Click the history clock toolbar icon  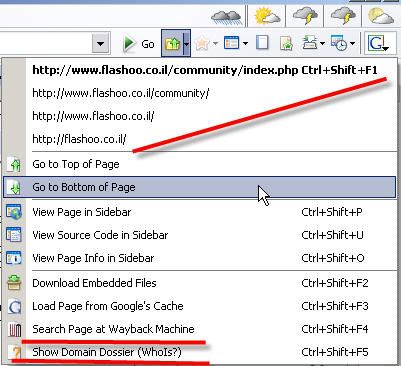pos(339,43)
